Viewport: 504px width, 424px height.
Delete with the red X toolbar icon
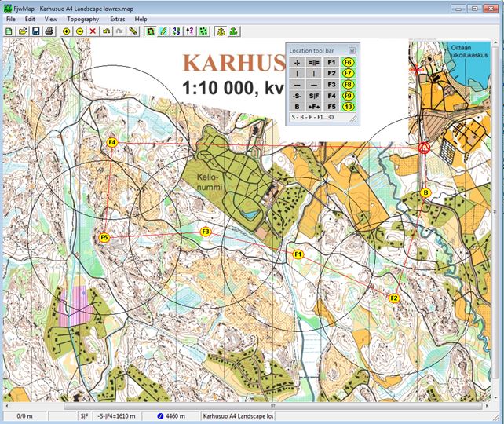[x=93, y=31]
